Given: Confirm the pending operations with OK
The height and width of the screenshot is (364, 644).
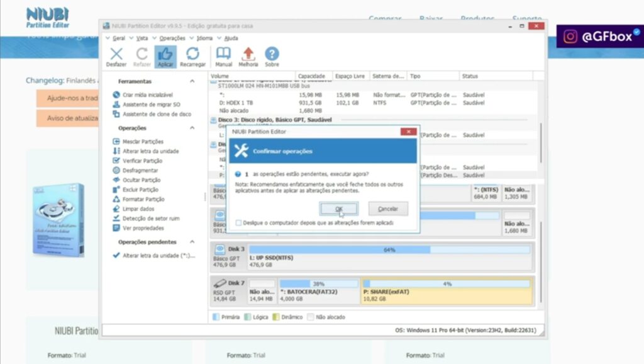Looking at the screenshot, I should pos(338,209).
